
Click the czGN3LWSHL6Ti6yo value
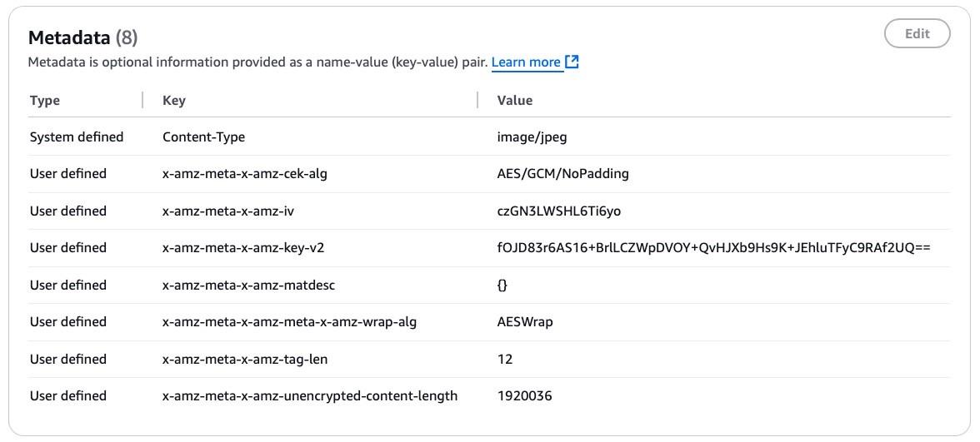coord(558,211)
